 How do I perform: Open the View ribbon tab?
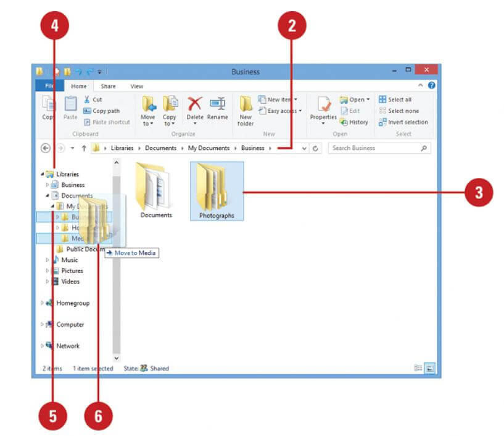pos(136,86)
